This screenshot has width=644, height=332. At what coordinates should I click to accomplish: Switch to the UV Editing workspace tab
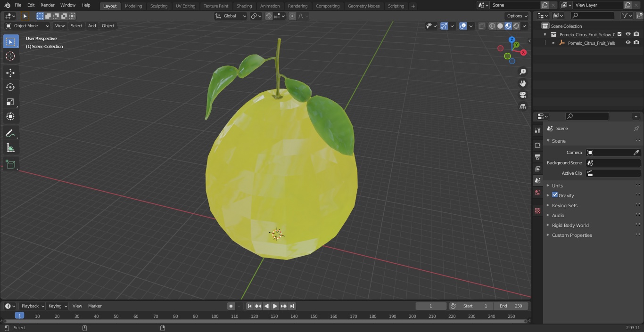(x=185, y=6)
